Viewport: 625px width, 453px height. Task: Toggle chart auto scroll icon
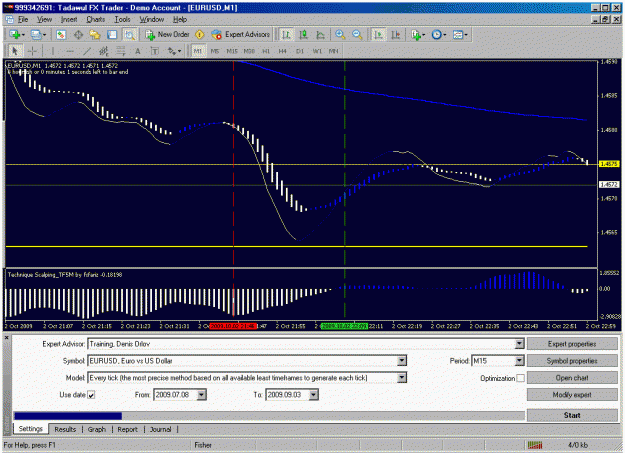[x=378, y=35]
